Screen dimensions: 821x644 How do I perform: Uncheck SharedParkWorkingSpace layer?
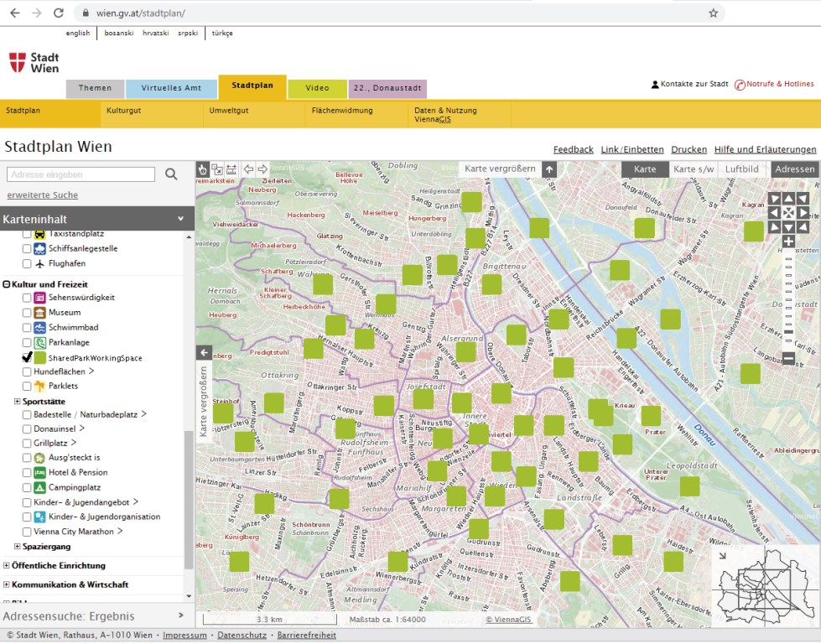[27, 358]
